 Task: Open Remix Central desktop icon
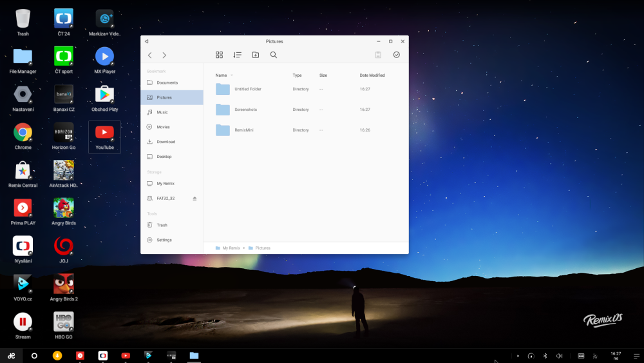pyautogui.click(x=23, y=174)
